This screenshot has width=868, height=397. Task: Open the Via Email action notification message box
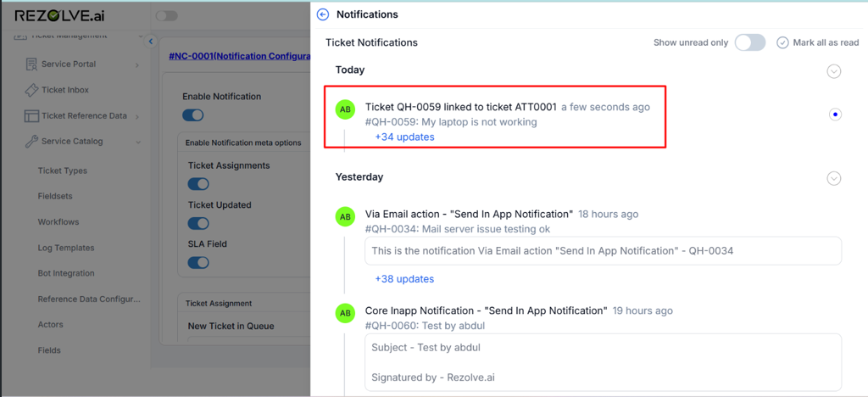603,250
